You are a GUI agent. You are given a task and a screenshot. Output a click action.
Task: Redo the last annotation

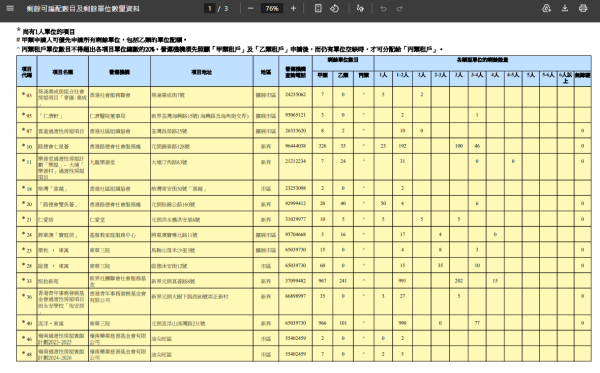[x=399, y=8]
